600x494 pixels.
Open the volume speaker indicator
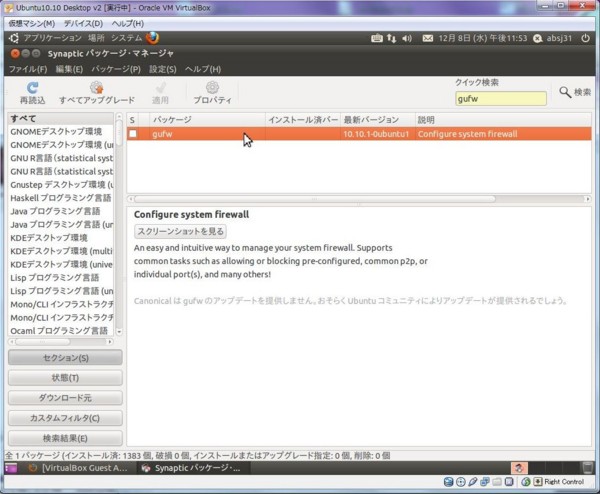[x=407, y=38]
